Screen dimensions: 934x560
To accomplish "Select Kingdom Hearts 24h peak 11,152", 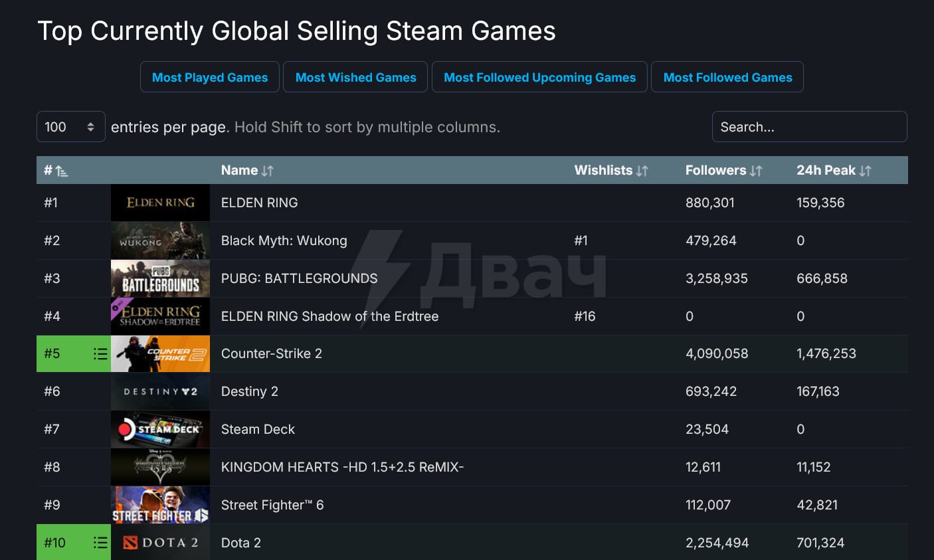I will click(x=814, y=468).
